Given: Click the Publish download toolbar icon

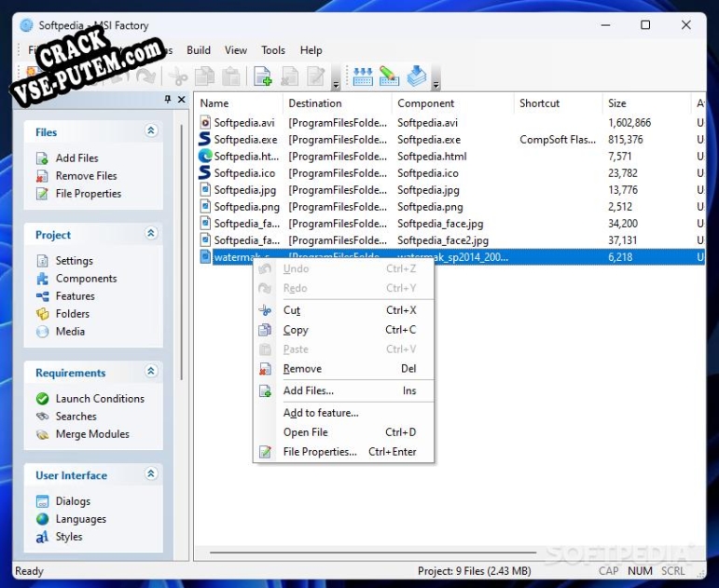Looking at the screenshot, I should (416, 76).
